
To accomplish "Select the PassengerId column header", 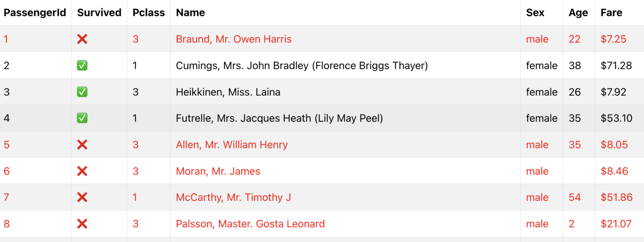I will (x=35, y=13).
